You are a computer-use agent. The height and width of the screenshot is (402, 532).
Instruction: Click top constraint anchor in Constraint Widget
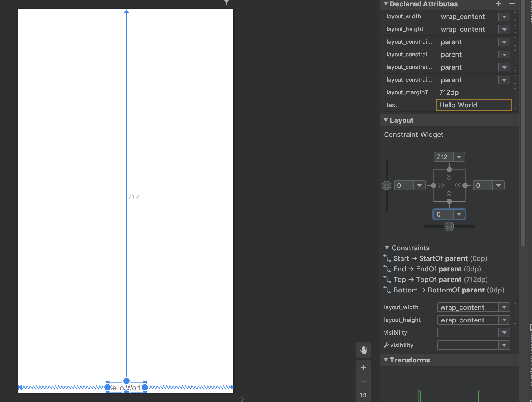coord(449,170)
